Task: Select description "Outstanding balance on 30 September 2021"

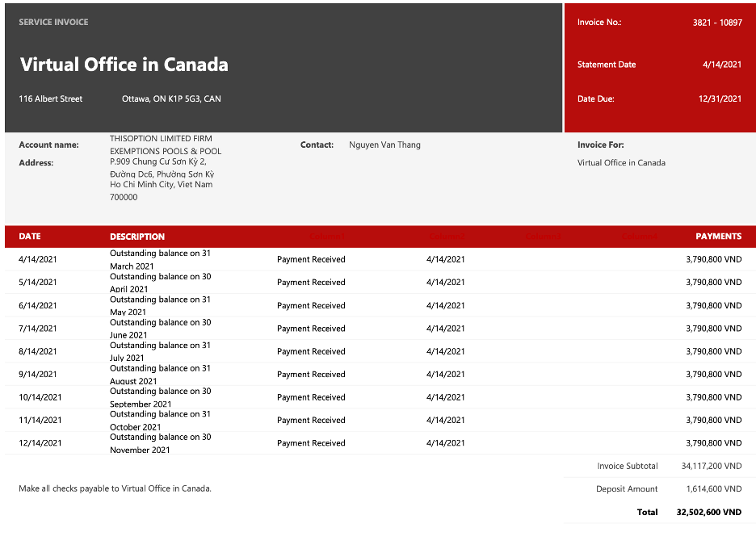Action: pyautogui.click(x=160, y=397)
